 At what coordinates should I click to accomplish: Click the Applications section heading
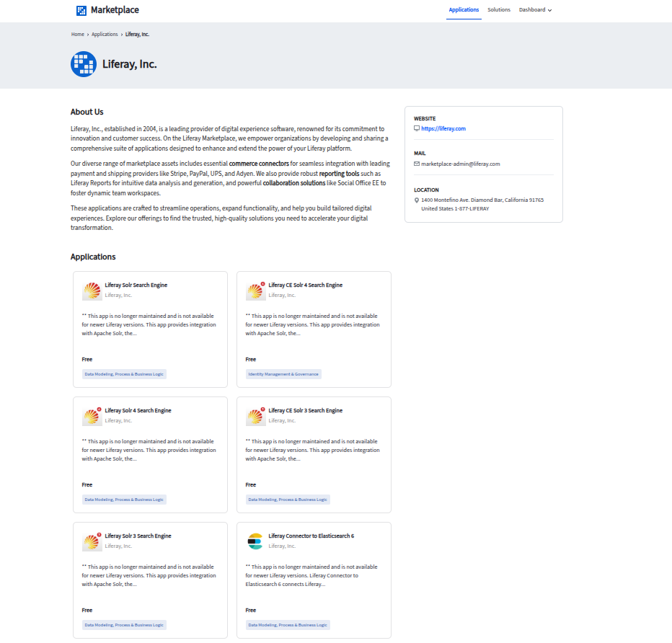(93, 257)
